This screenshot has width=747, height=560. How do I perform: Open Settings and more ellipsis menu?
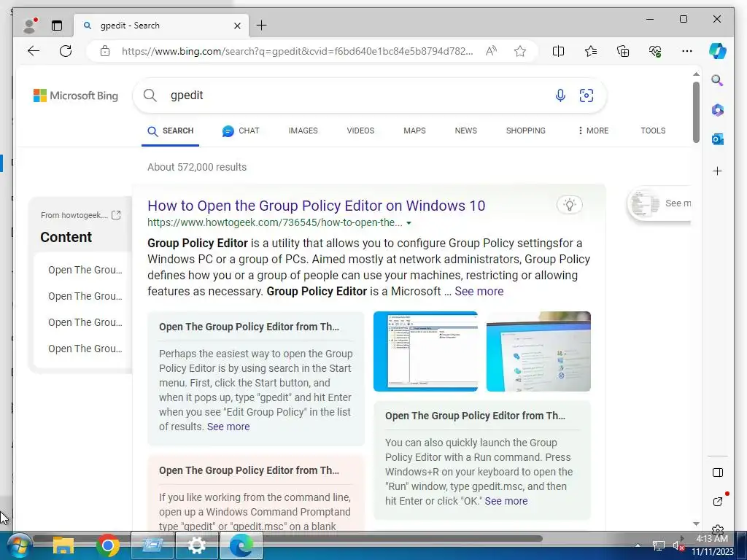tap(687, 51)
